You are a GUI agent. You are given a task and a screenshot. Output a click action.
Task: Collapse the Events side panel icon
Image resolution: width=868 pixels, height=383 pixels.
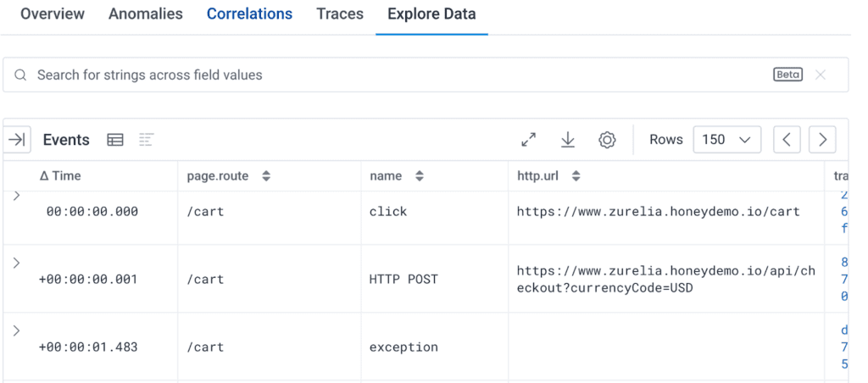tap(18, 140)
